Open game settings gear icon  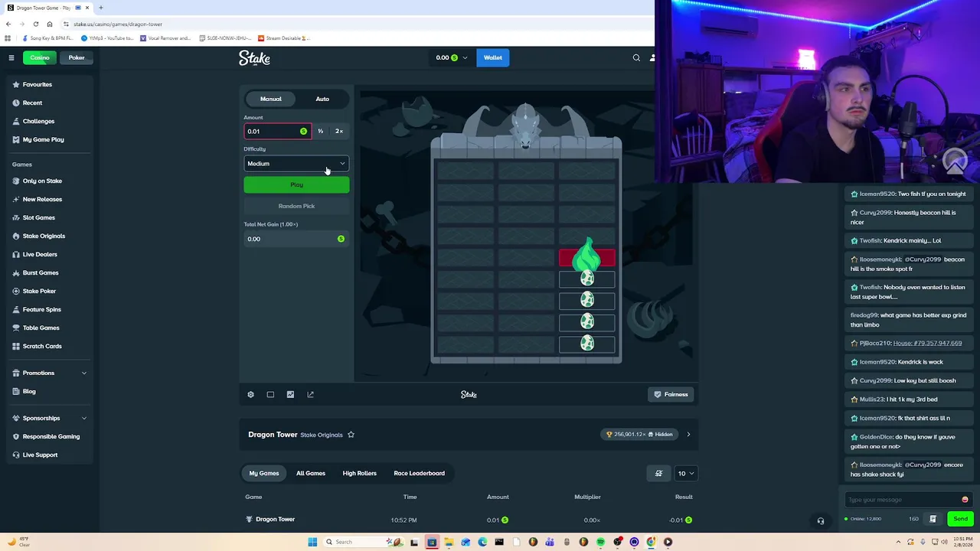coord(250,394)
